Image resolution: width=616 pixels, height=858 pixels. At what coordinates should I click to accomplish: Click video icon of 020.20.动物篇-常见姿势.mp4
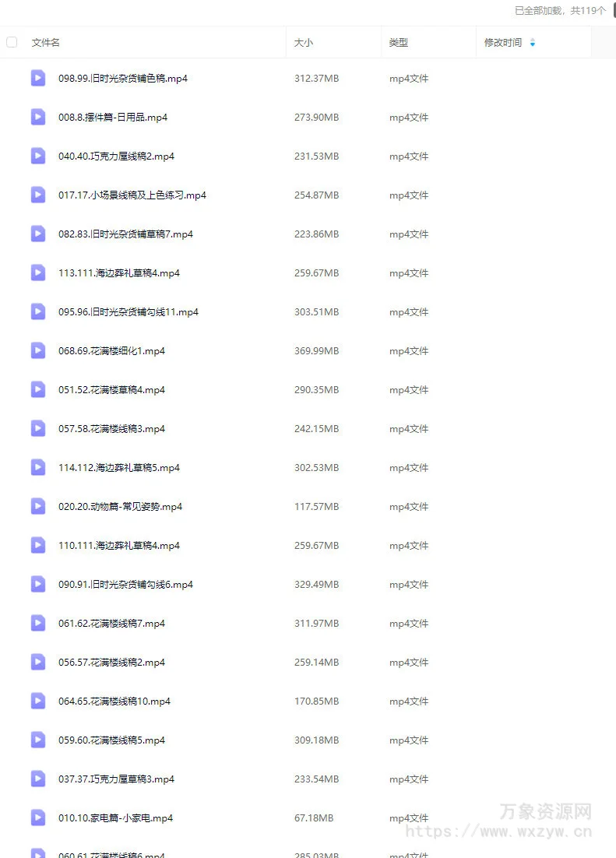click(38, 505)
